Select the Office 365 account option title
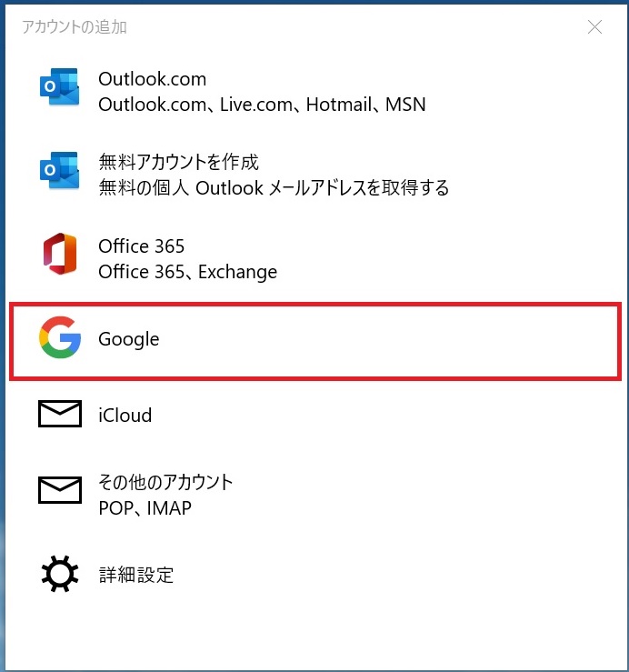This screenshot has width=629, height=672. click(141, 246)
